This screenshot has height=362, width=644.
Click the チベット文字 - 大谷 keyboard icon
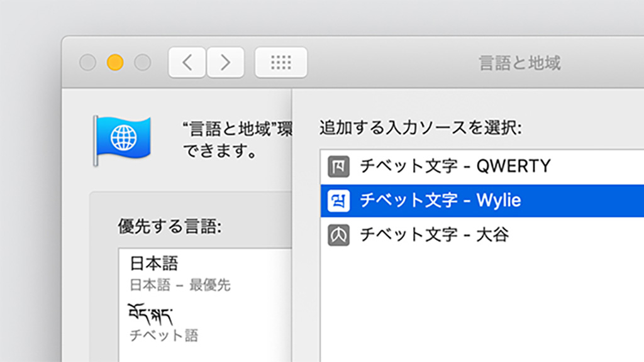pyautogui.click(x=338, y=235)
